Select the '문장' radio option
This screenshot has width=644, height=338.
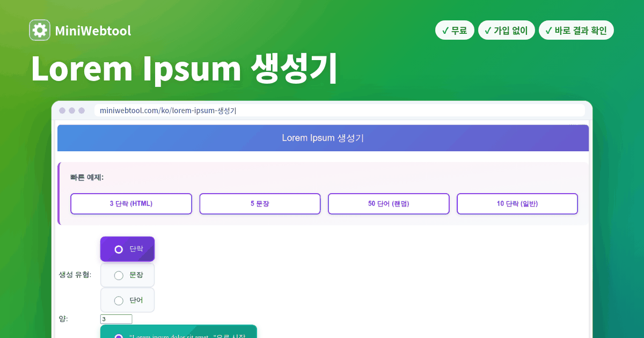(x=127, y=275)
